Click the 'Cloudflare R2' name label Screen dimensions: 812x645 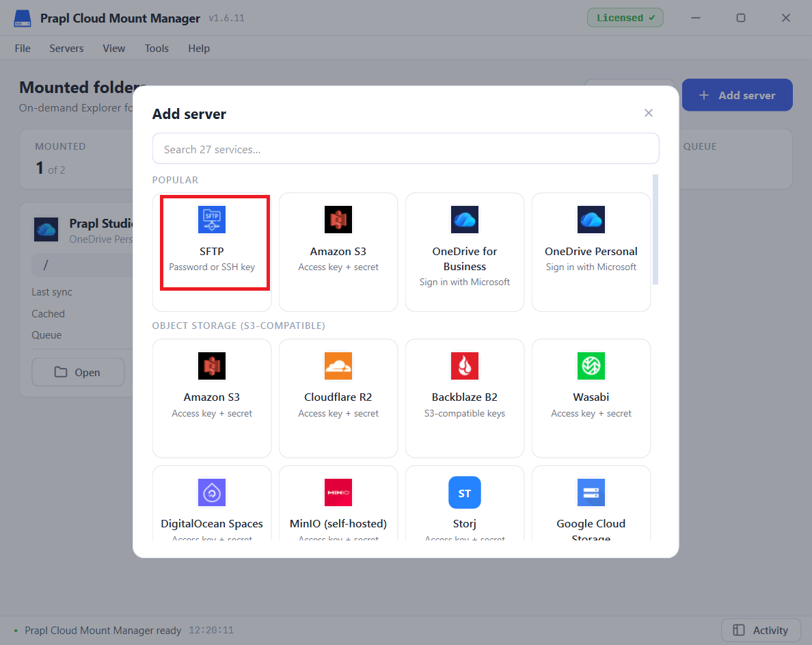338,397
